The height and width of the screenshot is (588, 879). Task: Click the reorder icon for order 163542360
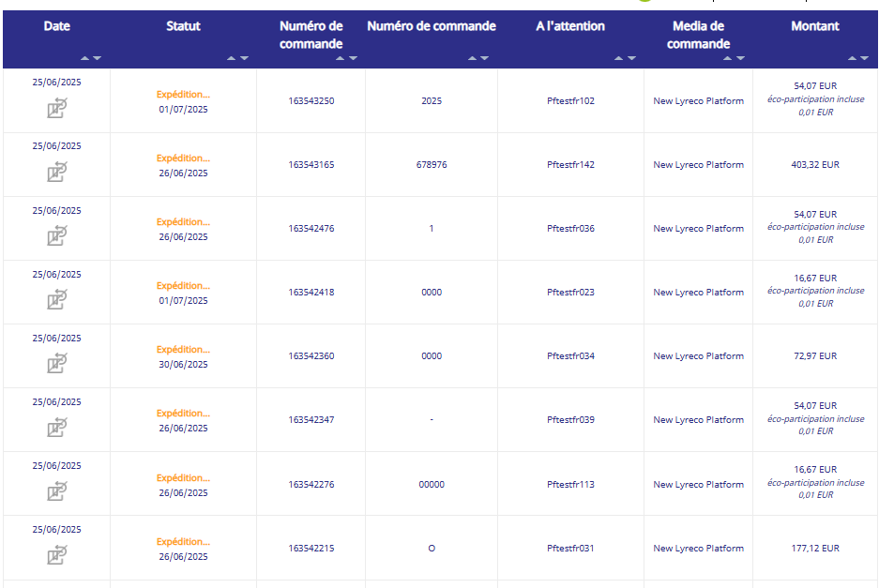pos(57,364)
